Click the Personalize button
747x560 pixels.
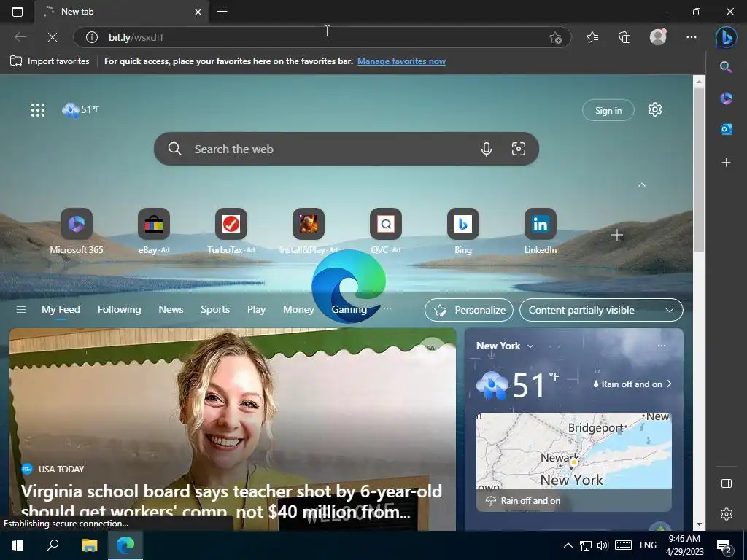pyautogui.click(x=469, y=310)
